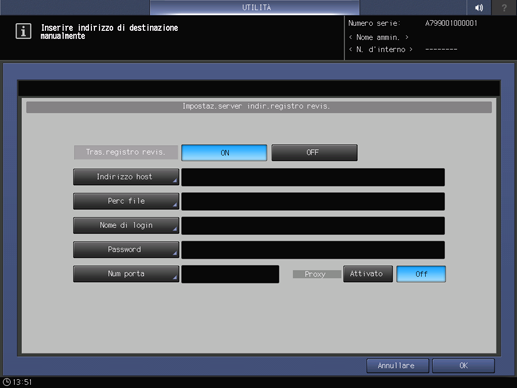The image size is (517, 388).
Task: Click the clock icon next to 13:51
Action: 6,382
